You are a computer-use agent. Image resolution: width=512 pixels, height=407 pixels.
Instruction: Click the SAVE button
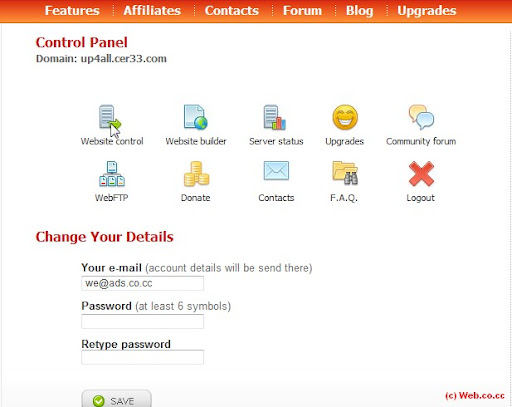click(x=116, y=399)
